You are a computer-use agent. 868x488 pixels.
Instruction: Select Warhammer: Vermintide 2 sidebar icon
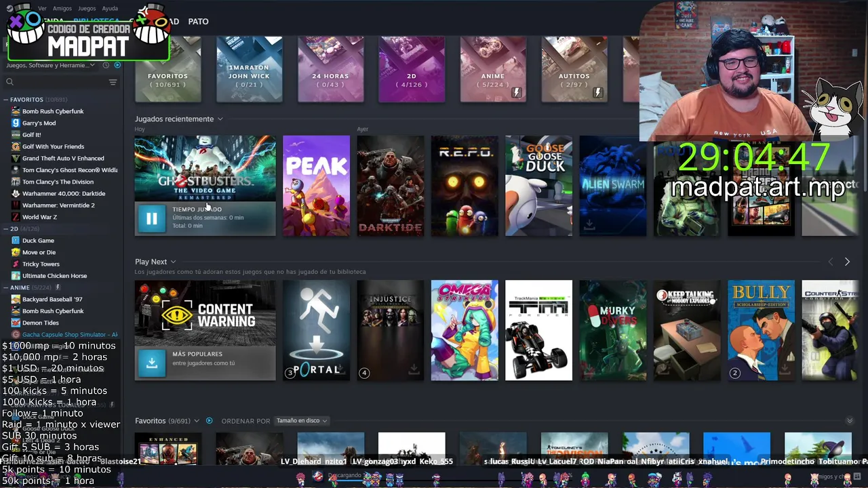(x=16, y=205)
